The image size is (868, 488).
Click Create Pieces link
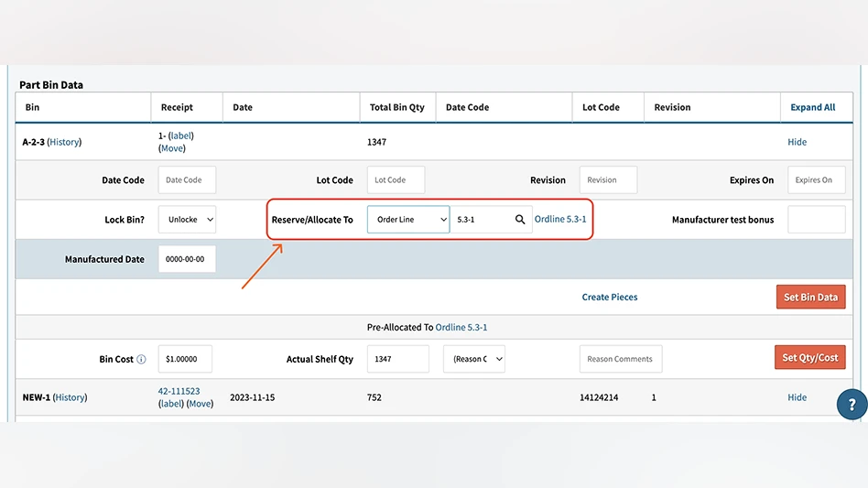tap(610, 298)
